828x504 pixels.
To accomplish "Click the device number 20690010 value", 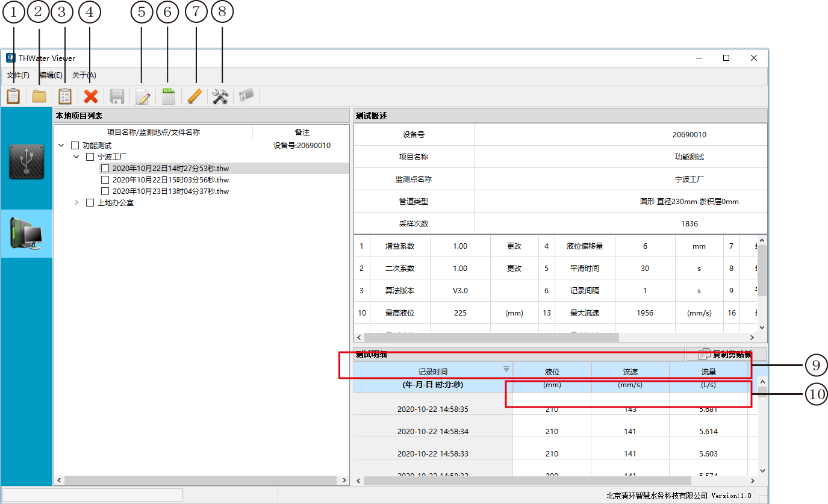I will [x=689, y=134].
